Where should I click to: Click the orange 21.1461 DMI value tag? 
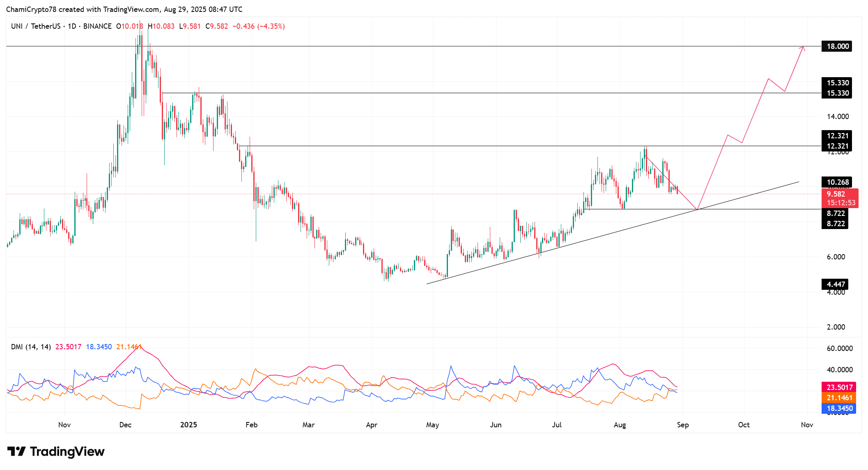[x=839, y=397]
